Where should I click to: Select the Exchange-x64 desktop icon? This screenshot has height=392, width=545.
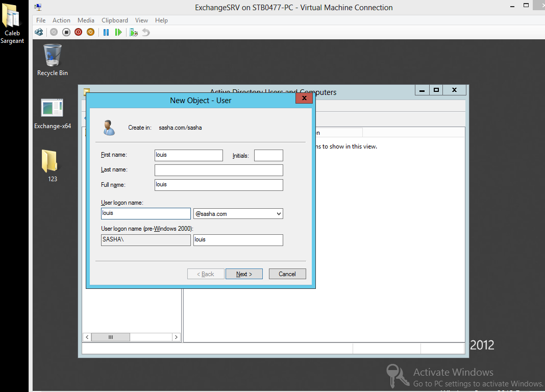click(x=53, y=114)
